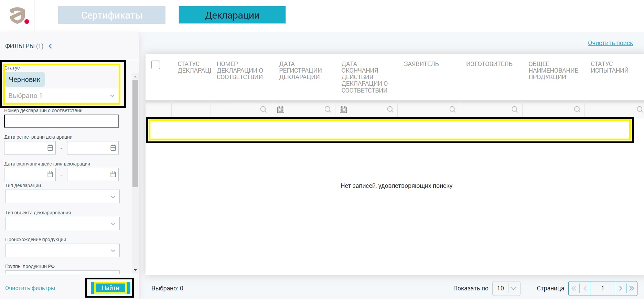
Task: Open start date calendar for Дата регистрации декларации
Action: pos(50,148)
